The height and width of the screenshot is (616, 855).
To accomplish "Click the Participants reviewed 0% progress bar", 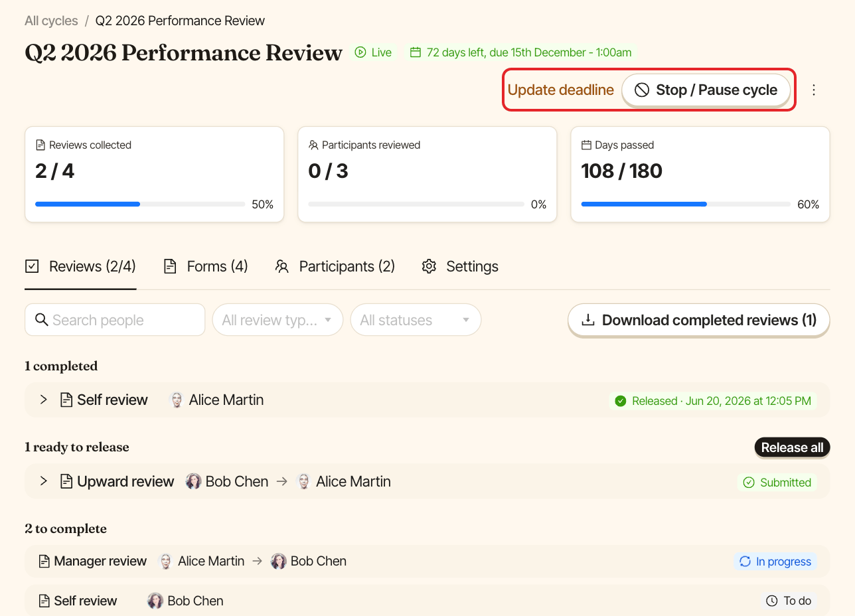I will pyautogui.click(x=416, y=204).
